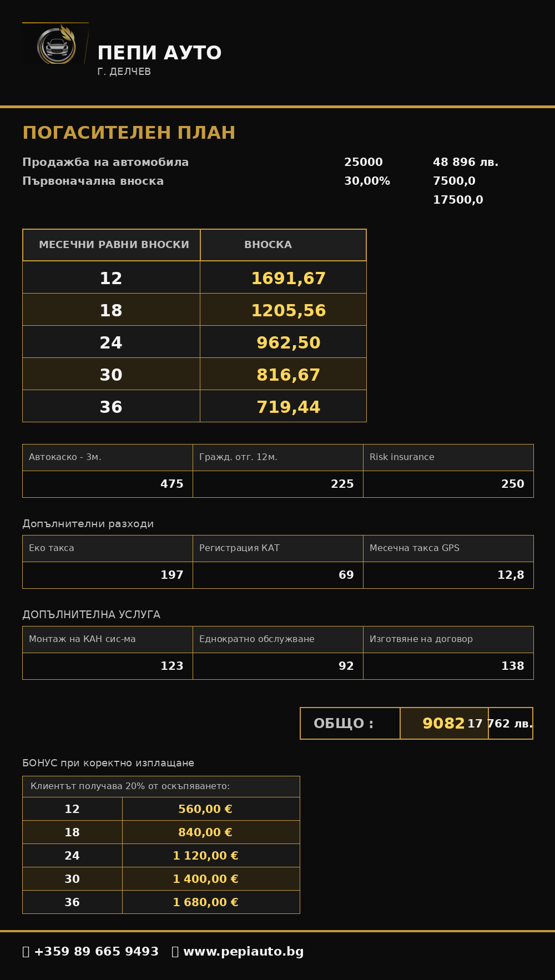The height and width of the screenshot is (980, 555).
Task: Click the phone number +359 89 665 9493
Action: tap(96, 952)
